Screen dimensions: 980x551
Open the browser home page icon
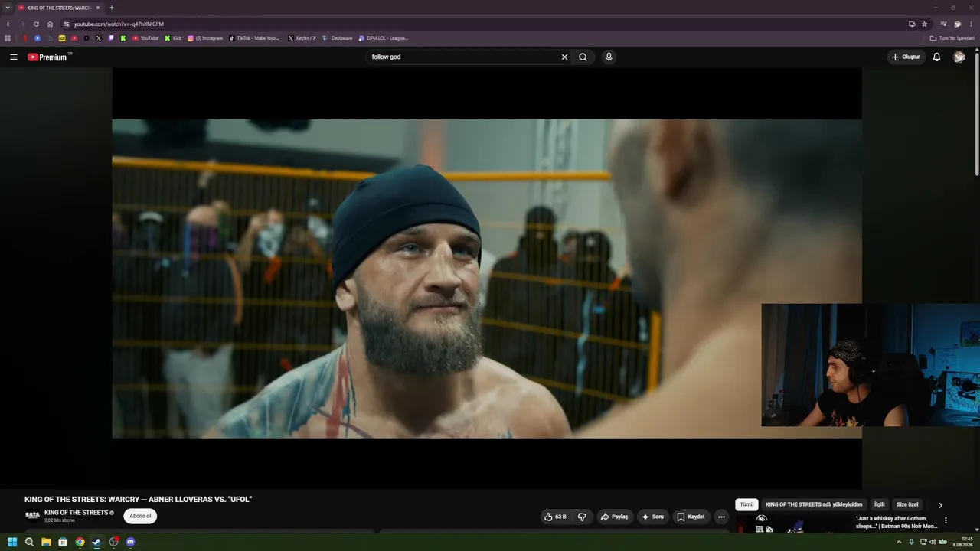point(51,24)
